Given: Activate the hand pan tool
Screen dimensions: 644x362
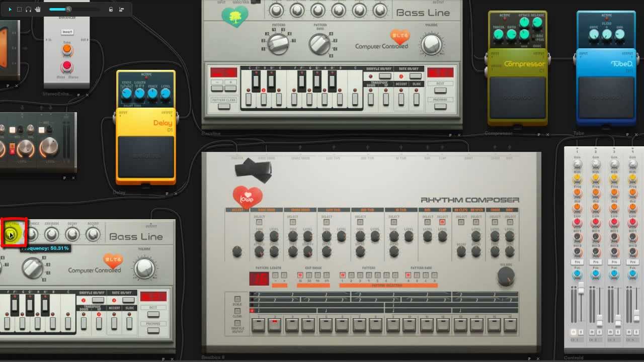Looking at the screenshot, I should [x=38, y=9].
